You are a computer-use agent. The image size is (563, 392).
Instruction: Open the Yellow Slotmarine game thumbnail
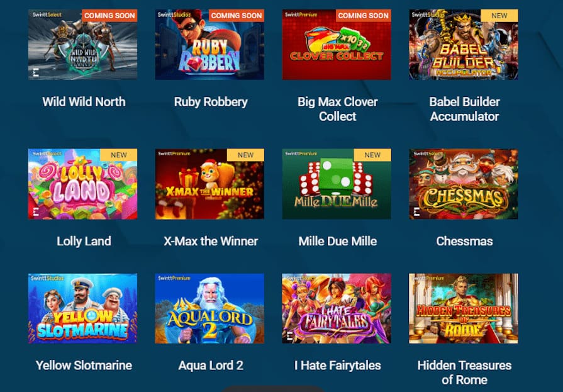[x=82, y=309]
